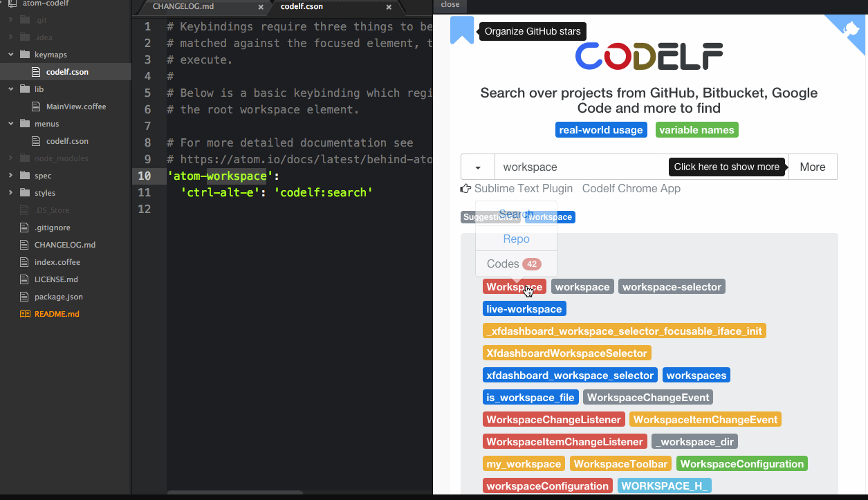The height and width of the screenshot is (500, 868).
Task: Select the atom-codelf project root
Action: (x=45, y=3)
